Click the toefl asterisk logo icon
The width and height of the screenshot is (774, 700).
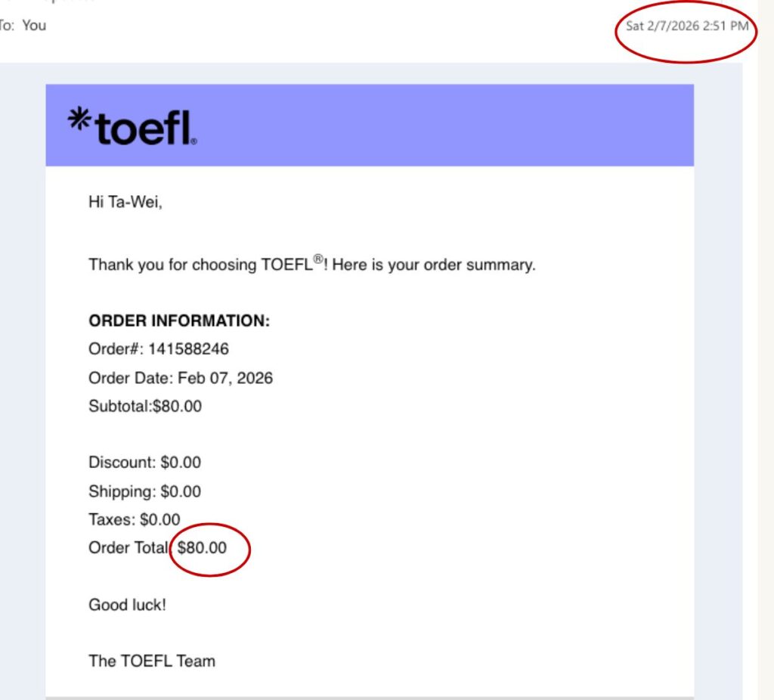79,119
